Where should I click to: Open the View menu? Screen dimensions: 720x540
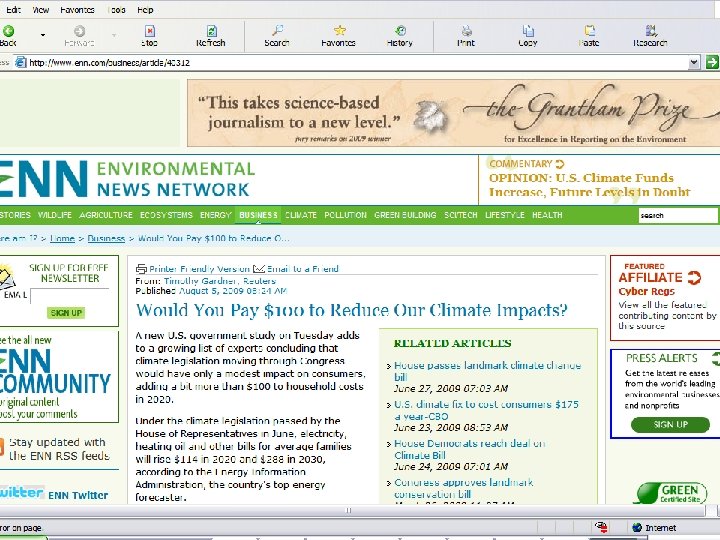[40, 10]
